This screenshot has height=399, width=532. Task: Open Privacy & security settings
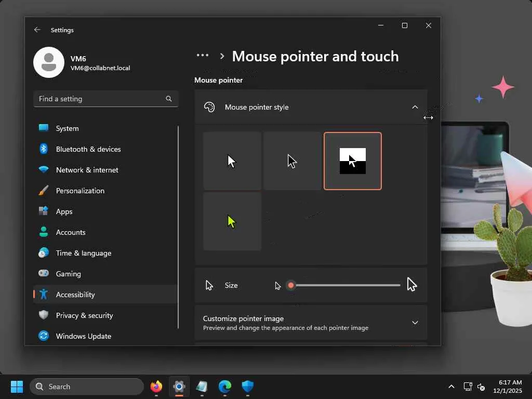click(105, 315)
